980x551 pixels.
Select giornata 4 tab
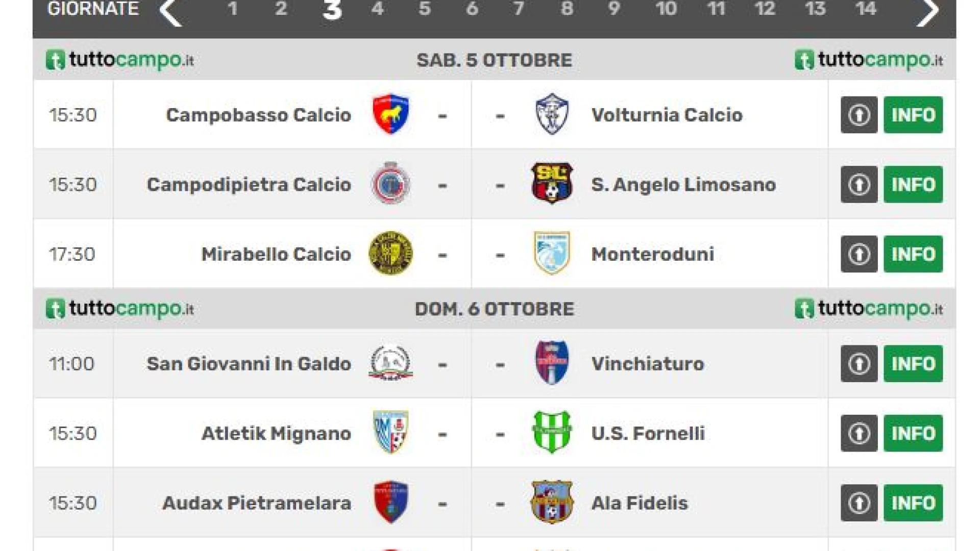(378, 9)
